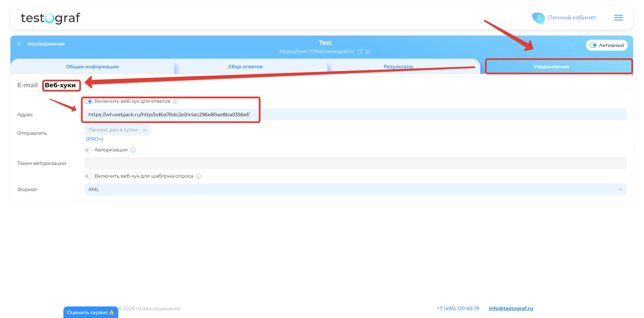This screenshot has width=644, height=318.
Task: Open info icon next to Авторизация
Action: [x=133, y=150]
